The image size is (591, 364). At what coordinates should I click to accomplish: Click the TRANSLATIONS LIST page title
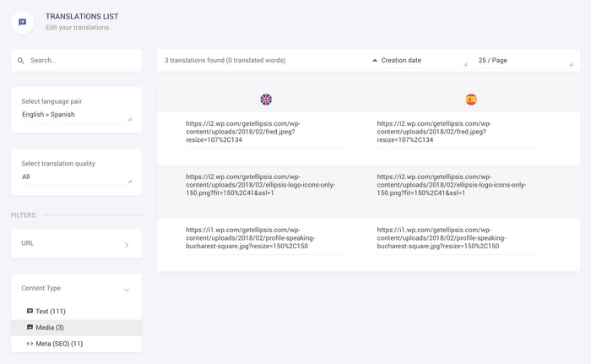point(82,17)
